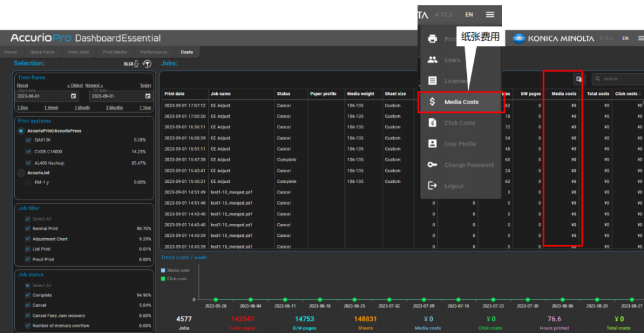
Task: Toggle the Adjustment Chart checkbox
Action: pyautogui.click(x=27, y=239)
